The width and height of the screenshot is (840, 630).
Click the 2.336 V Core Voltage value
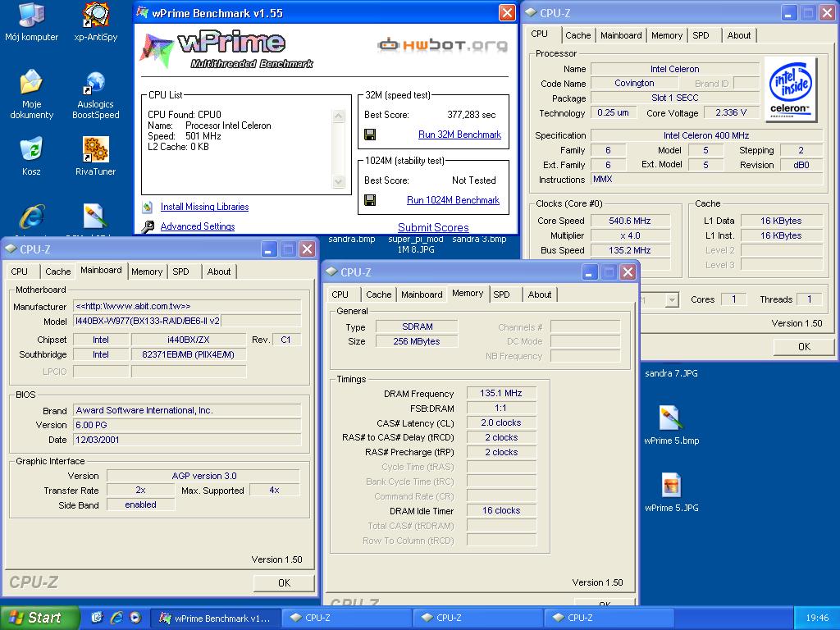tap(731, 112)
